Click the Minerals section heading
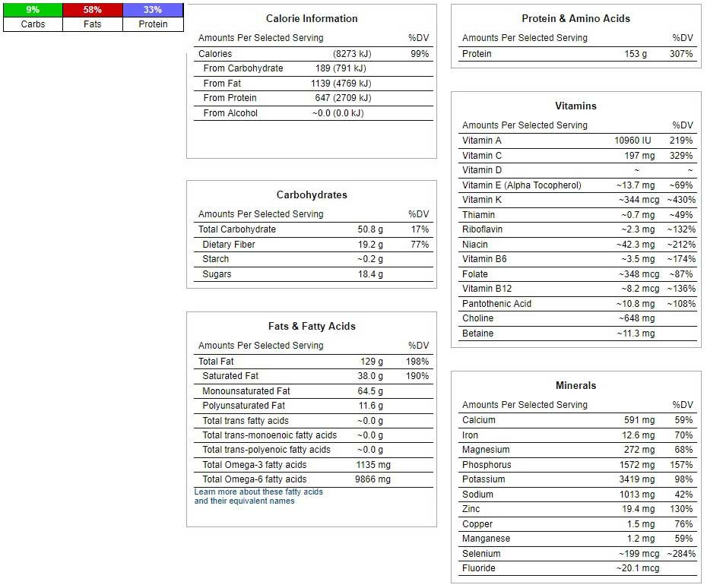The height and width of the screenshot is (588, 707). (575, 385)
